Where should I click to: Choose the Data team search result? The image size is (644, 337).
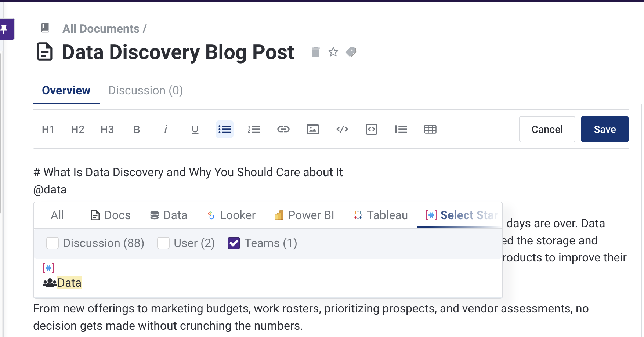(x=69, y=283)
